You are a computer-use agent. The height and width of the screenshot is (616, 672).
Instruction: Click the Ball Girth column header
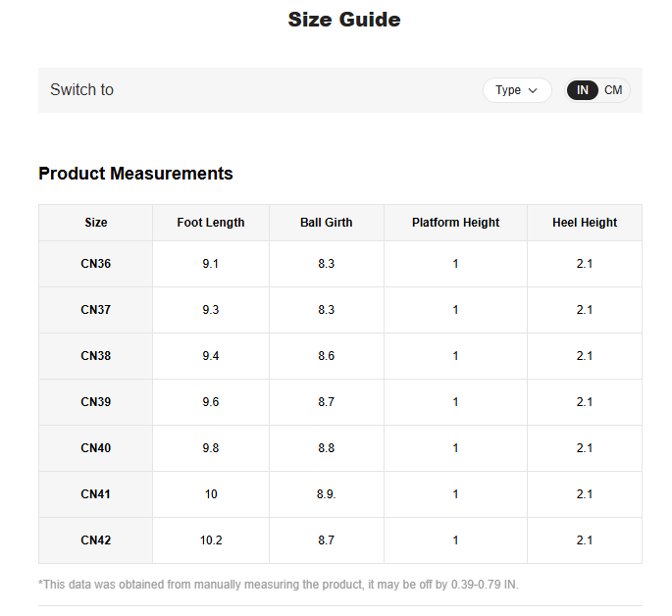tap(326, 223)
